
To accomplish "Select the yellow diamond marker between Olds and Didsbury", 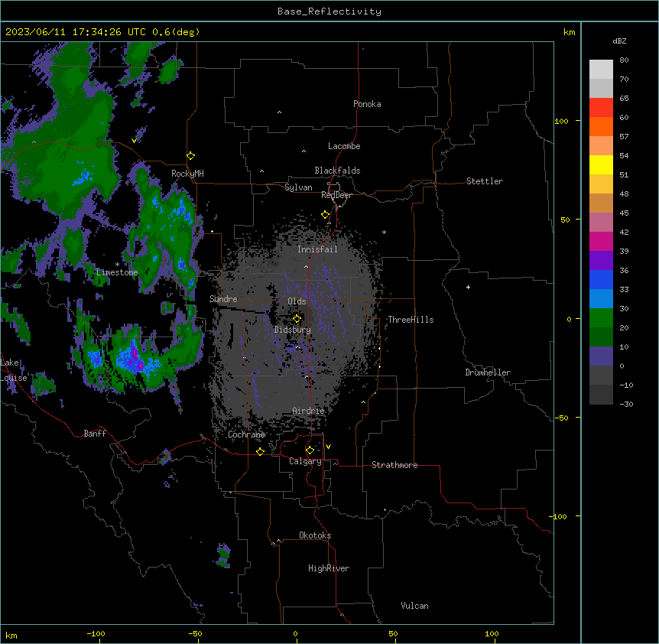I will point(297,319).
